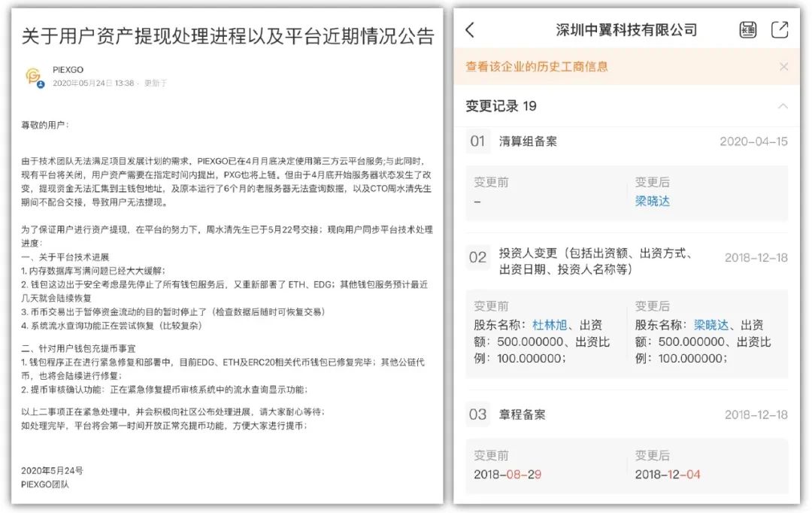Tap the share icon next to company title
This screenshot has height=513, width=812.
coord(780,29)
